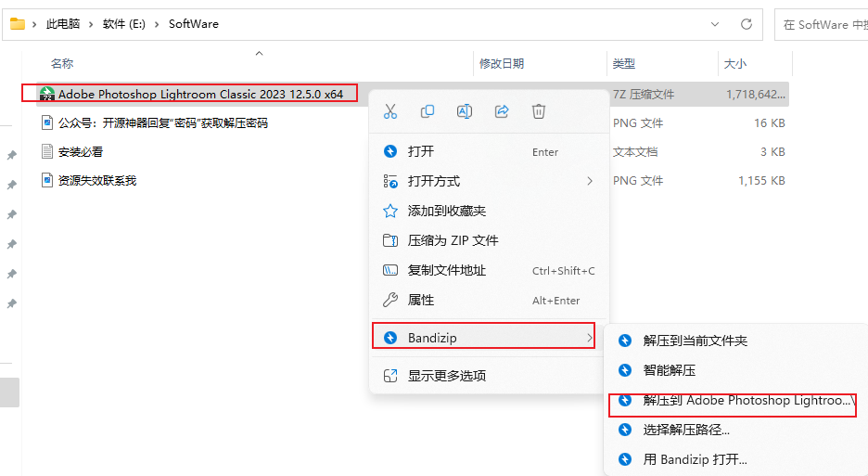868x476 pixels.
Task: Click the 文本文档 type cell
Action: click(635, 152)
